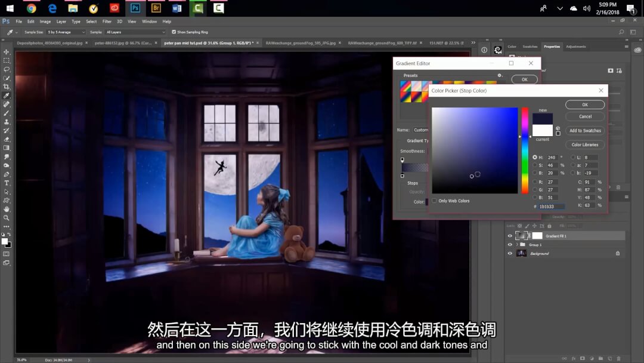
Task: Select the Brush tool
Action: [6, 113]
